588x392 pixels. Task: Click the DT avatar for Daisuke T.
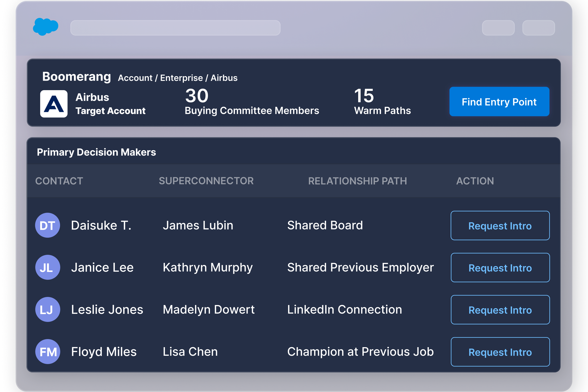tap(48, 225)
